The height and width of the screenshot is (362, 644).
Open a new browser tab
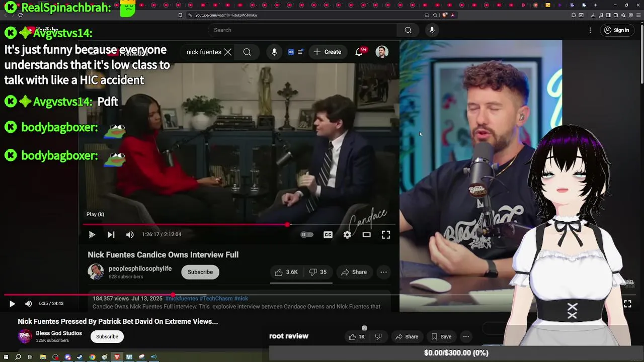(x=595, y=5)
